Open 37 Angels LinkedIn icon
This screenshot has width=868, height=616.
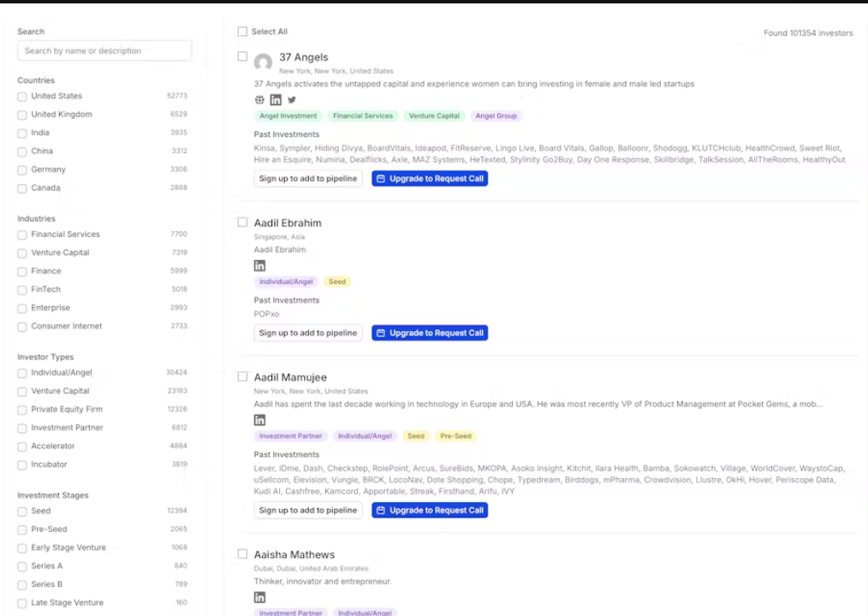276,99
